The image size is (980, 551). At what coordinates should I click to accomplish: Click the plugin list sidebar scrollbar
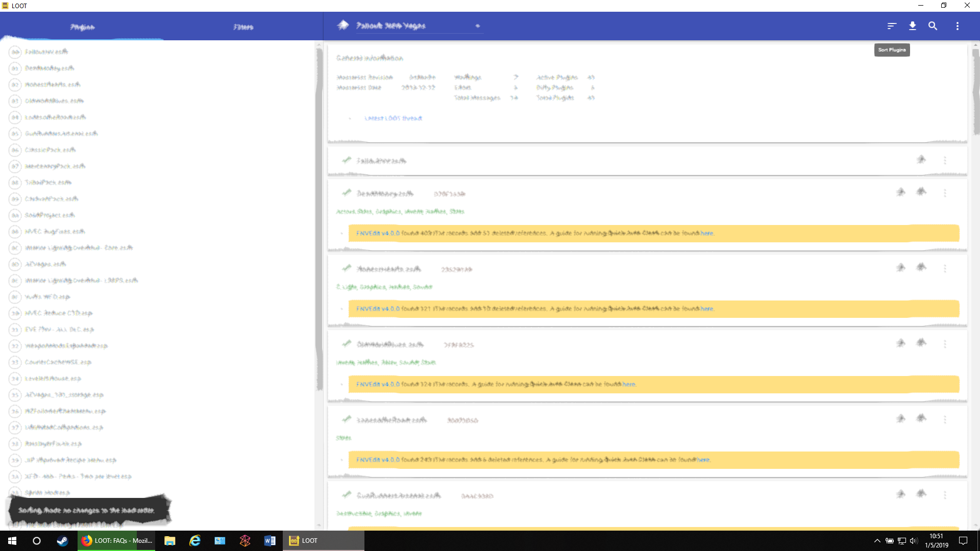319,219
